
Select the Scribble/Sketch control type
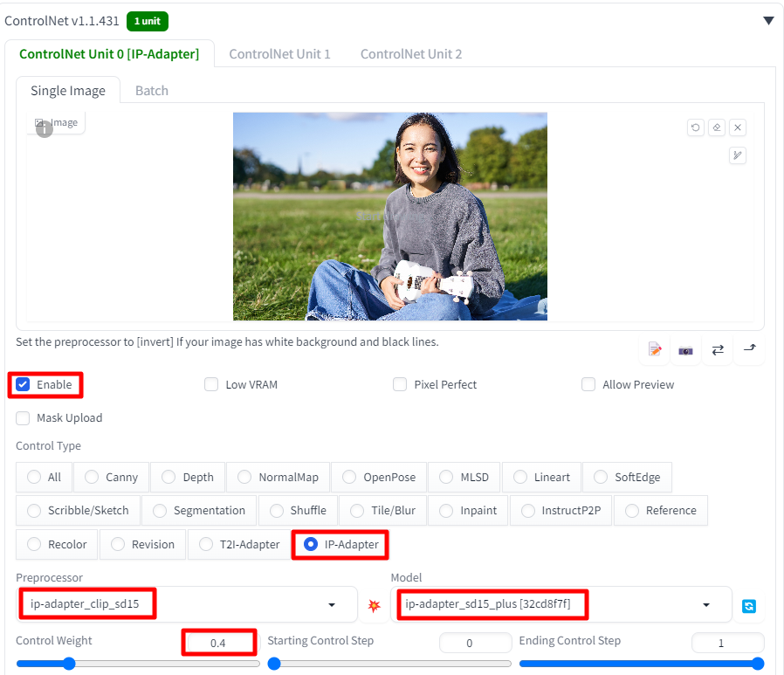click(78, 511)
